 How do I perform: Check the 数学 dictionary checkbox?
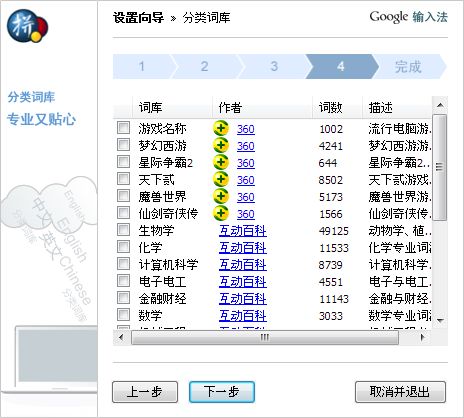tap(123, 315)
